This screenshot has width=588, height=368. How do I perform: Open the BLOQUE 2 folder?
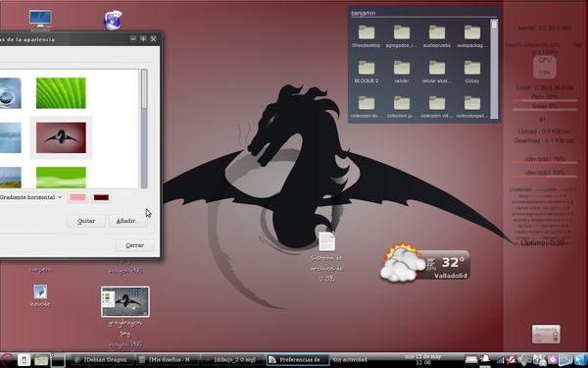(366, 72)
